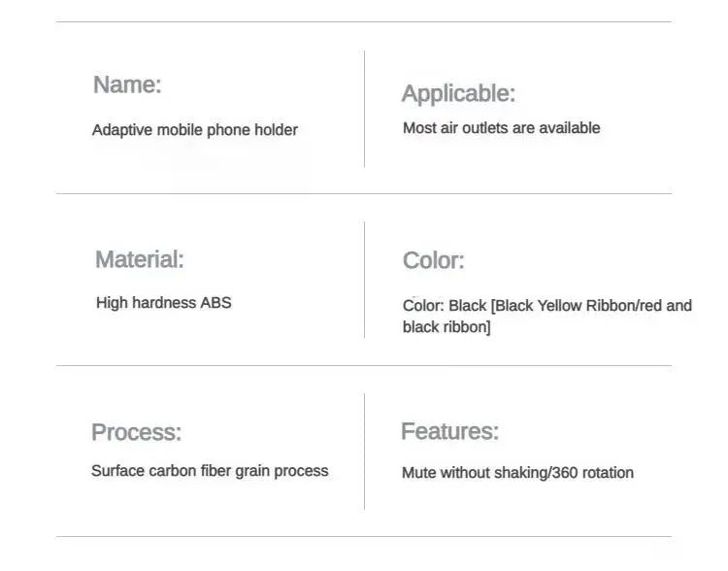Click the "Material:" heading
This screenshot has width=728, height=571.
(x=139, y=260)
